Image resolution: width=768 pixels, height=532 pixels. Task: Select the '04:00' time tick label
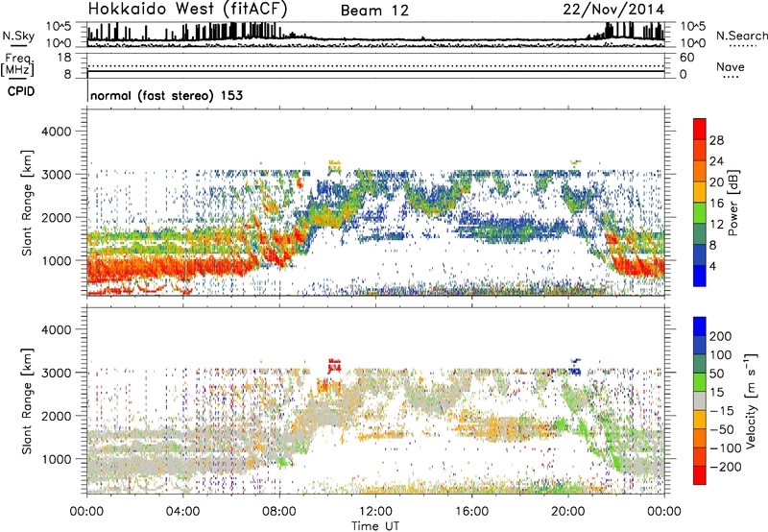182,512
